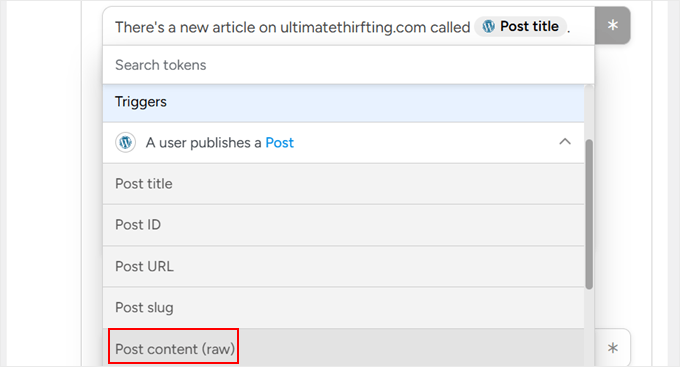
Task: Click the WordPress icon beside "A user publishes a"
Action: pos(125,142)
